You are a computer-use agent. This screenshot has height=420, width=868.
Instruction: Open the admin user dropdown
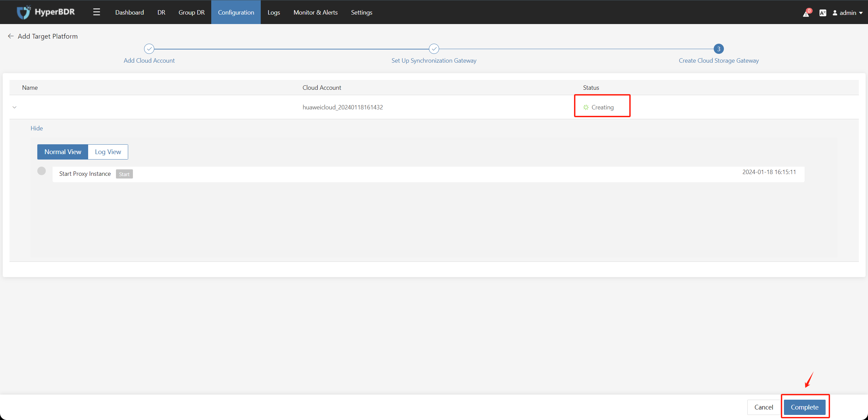tap(848, 13)
